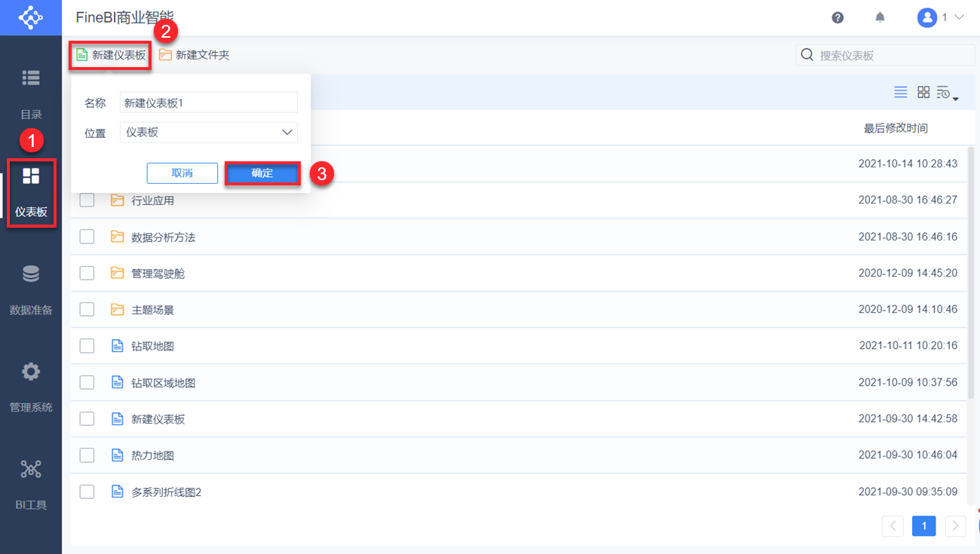
Task: Confirm with the 确定 button
Action: tap(262, 173)
